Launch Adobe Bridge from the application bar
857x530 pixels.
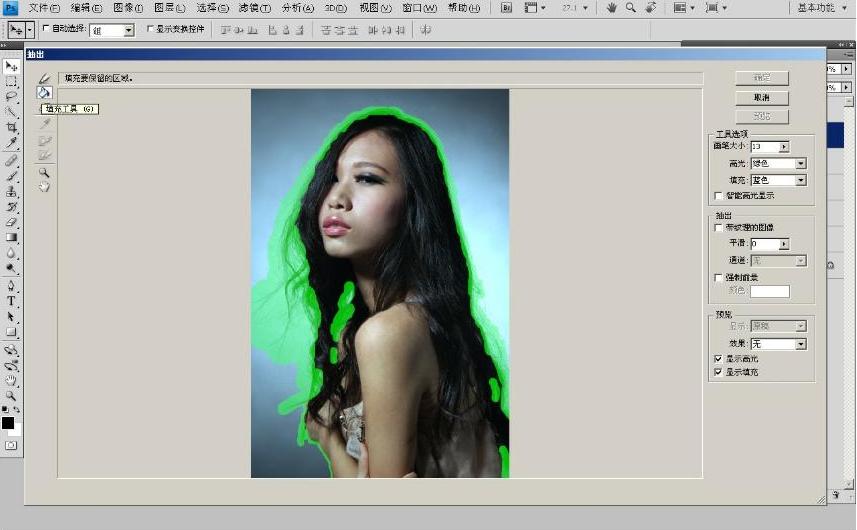(507, 8)
